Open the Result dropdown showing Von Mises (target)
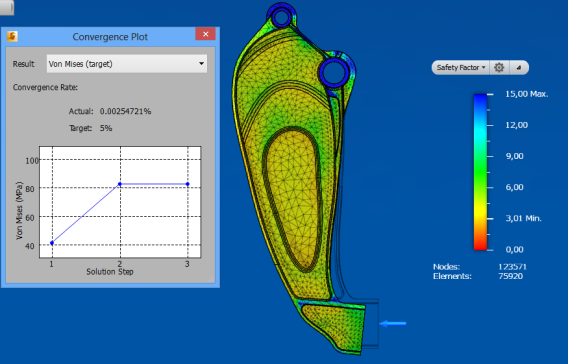Image resolution: width=568 pixels, height=364 pixels. coord(127,64)
